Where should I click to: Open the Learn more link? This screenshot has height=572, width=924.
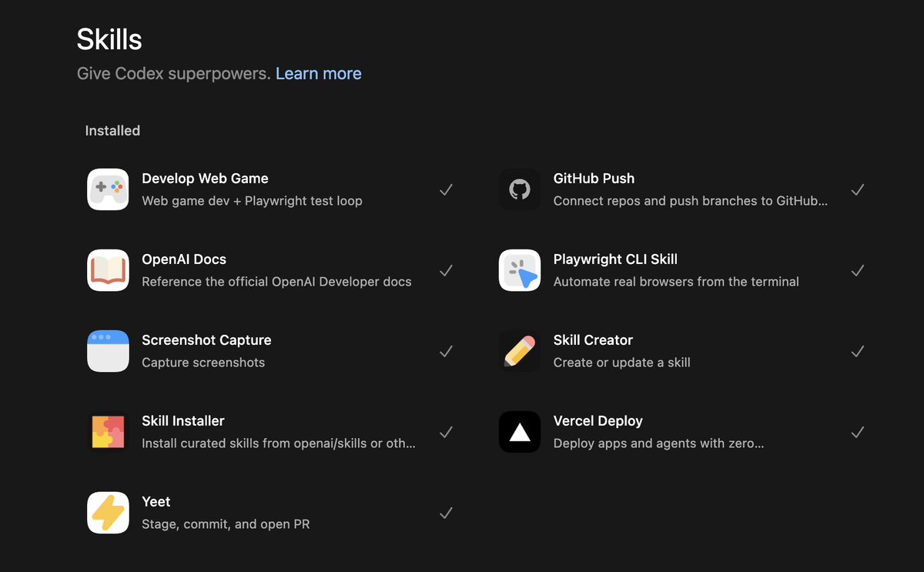click(319, 74)
